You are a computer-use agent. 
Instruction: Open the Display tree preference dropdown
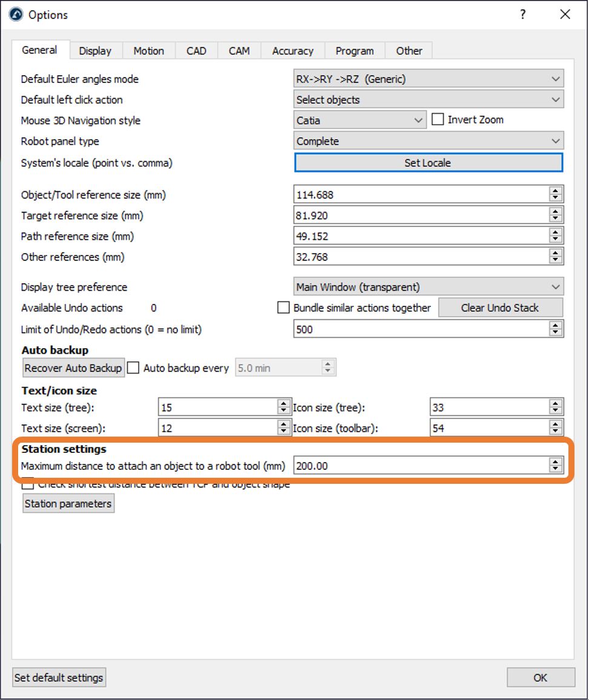point(428,287)
